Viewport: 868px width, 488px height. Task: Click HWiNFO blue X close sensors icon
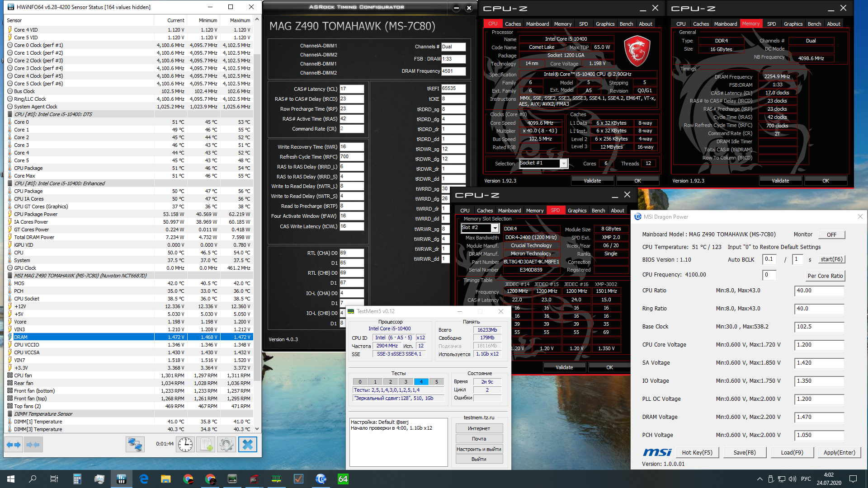(247, 445)
